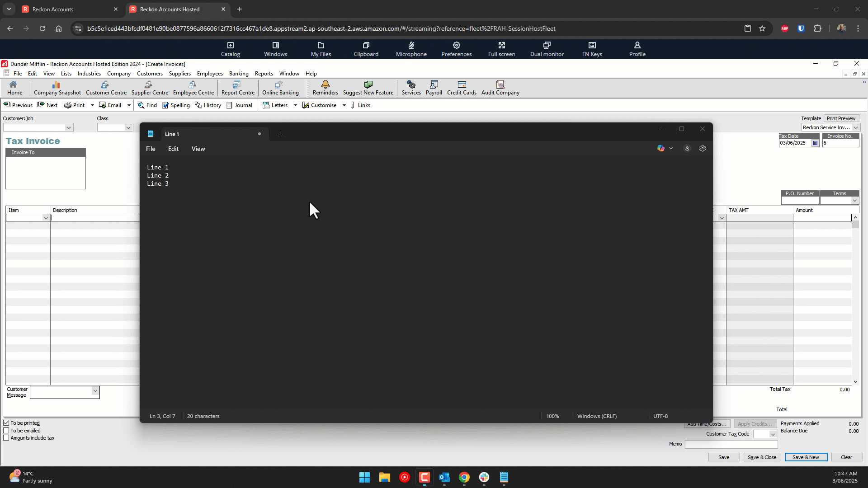Click the Save & Close button
868x488 pixels.
[x=762, y=457]
